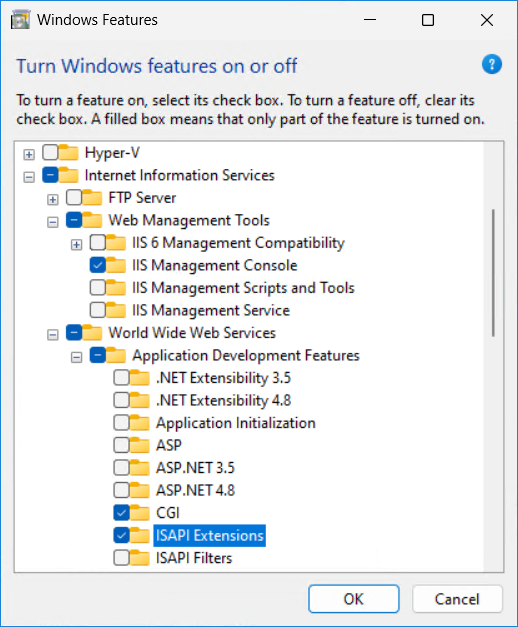
Task: Enable the Hyper-V checkbox
Action: tap(50, 152)
